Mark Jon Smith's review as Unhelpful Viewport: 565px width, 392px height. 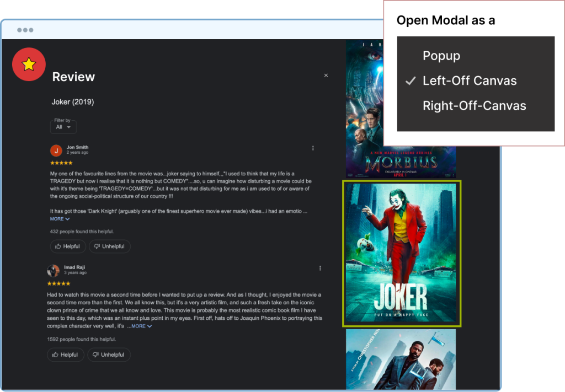click(x=110, y=246)
